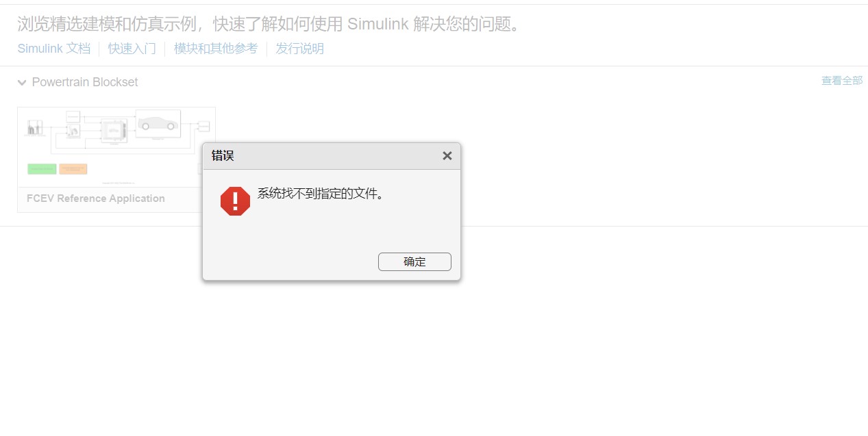868x436 pixels.
Task: Close the 错误 dialog with the X
Action: (x=447, y=156)
